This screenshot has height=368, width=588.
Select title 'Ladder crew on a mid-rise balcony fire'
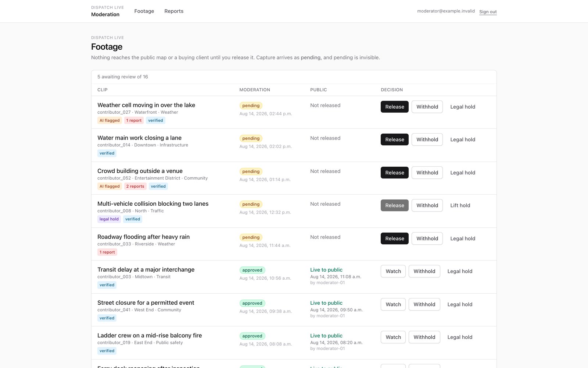[x=150, y=335]
